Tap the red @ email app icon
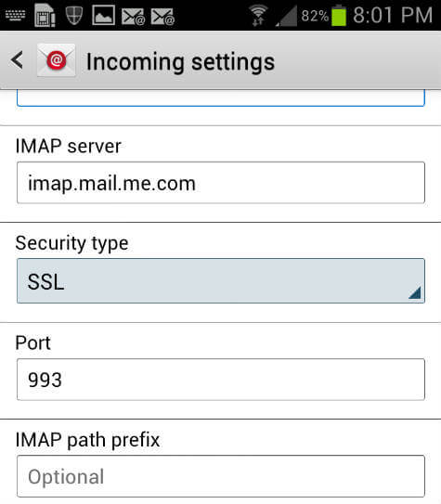The width and height of the screenshot is (441, 504). [x=57, y=60]
